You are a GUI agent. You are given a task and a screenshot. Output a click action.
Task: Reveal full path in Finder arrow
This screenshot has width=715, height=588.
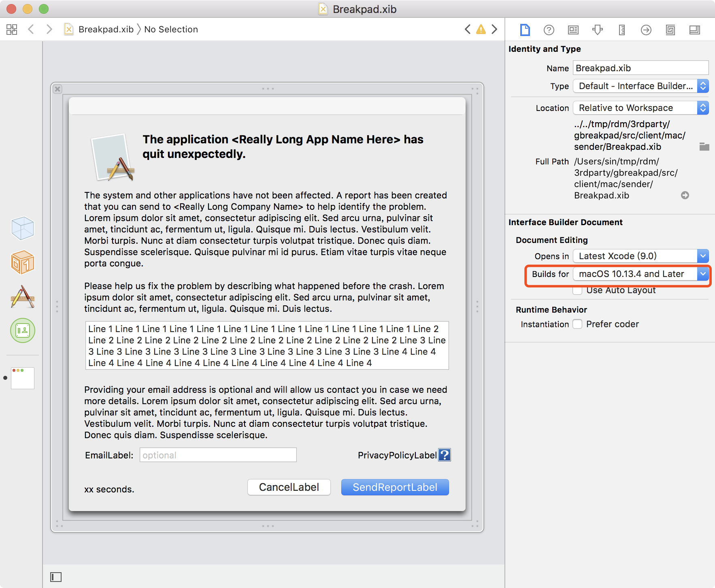coord(685,195)
